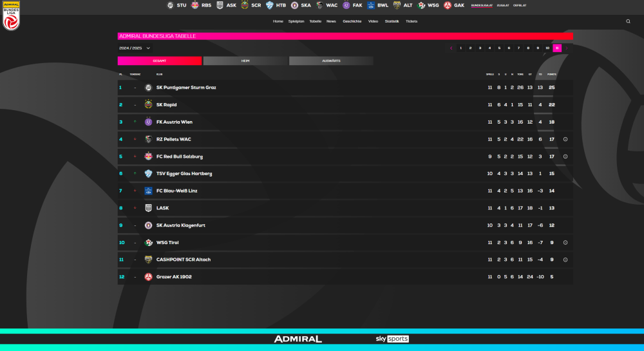The image size is (644, 351).
Task: Open the 2024 / 2025 season dropdown
Action: click(135, 48)
